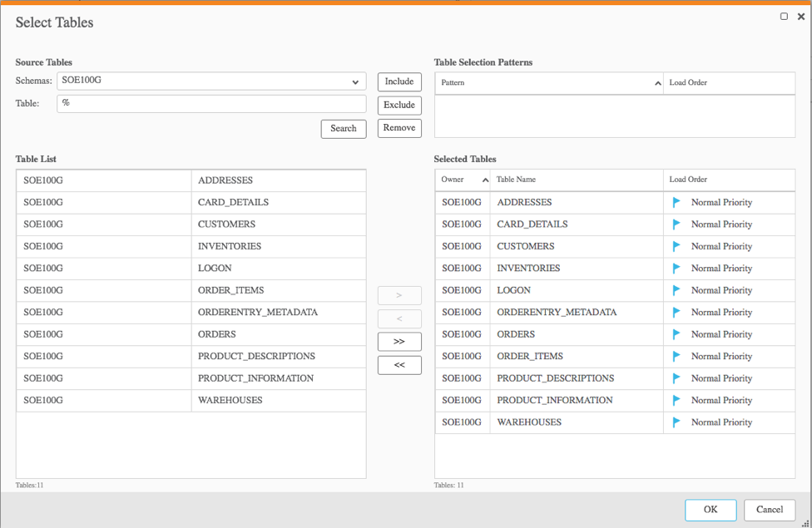Image resolution: width=812 pixels, height=528 pixels.
Task: Select CARD_DETAILS in Selected Tables
Action: [532, 224]
